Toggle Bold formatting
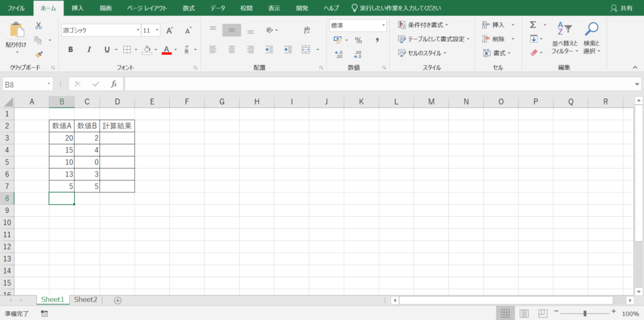 [70, 50]
